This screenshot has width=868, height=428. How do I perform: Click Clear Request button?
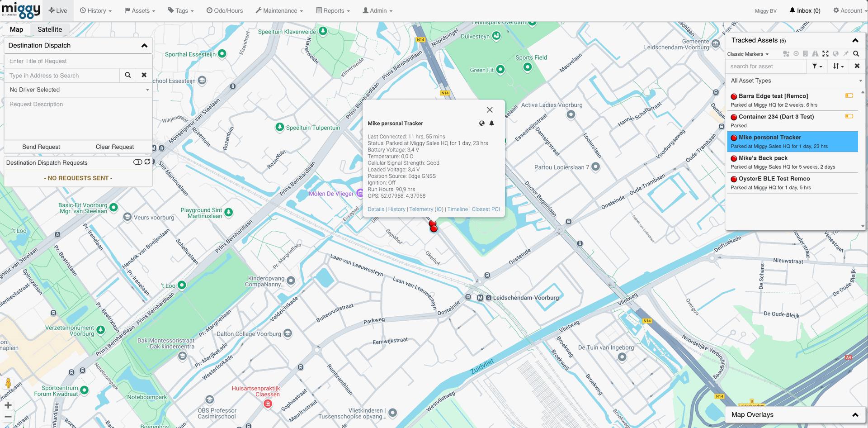[x=115, y=147]
